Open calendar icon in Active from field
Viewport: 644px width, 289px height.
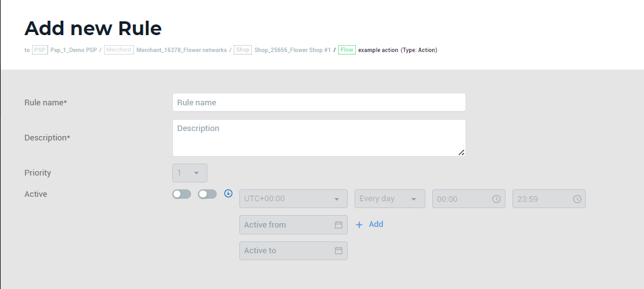coord(338,224)
